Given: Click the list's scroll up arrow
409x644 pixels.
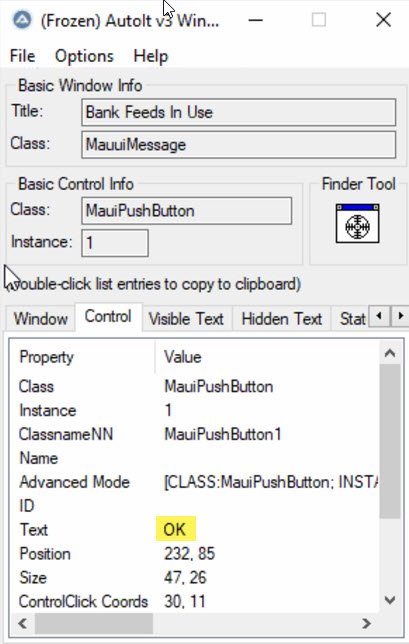Looking at the screenshot, I should click(390, 353).
